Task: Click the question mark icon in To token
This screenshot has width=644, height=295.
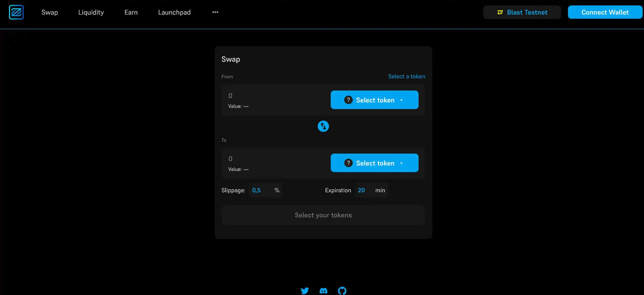Action: [x=348, y=163]
